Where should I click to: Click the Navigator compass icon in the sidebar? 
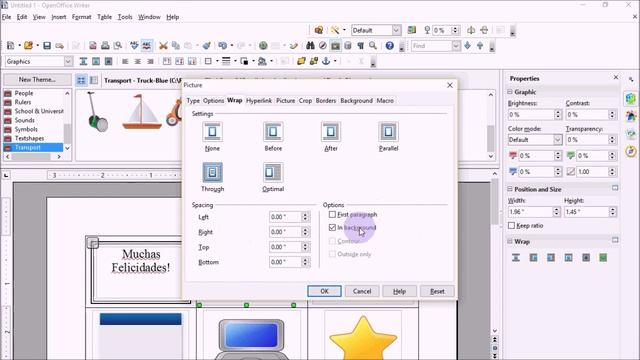pos(631,151)
